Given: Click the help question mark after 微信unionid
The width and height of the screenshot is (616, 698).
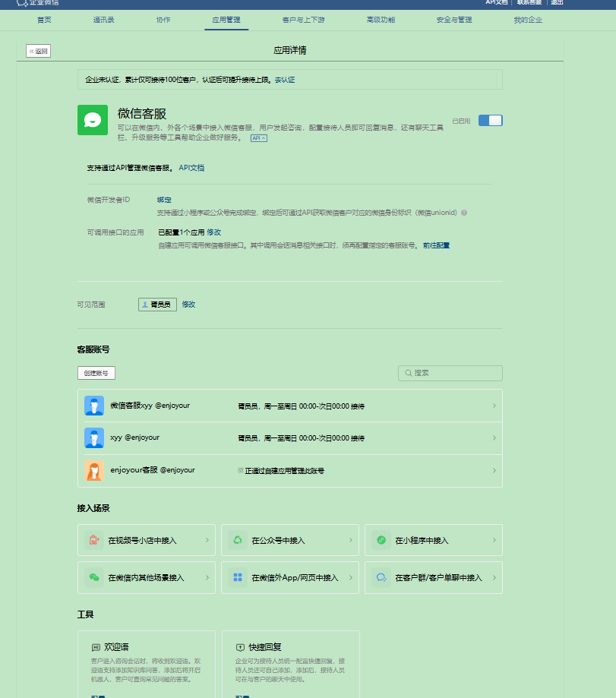Looking at the screenshot, I should [x=464, y=213].
